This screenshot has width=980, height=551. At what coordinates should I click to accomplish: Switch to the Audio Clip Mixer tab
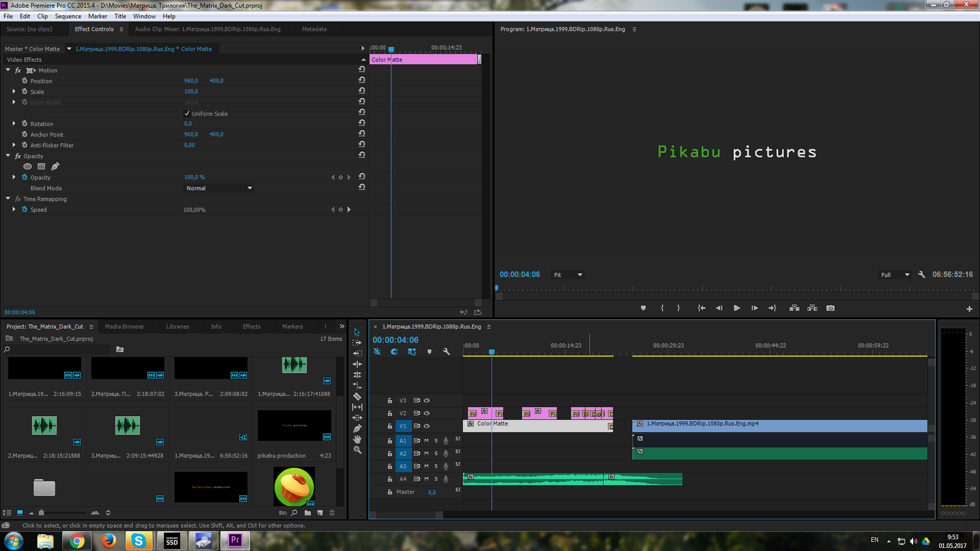(x=208, y=29)
